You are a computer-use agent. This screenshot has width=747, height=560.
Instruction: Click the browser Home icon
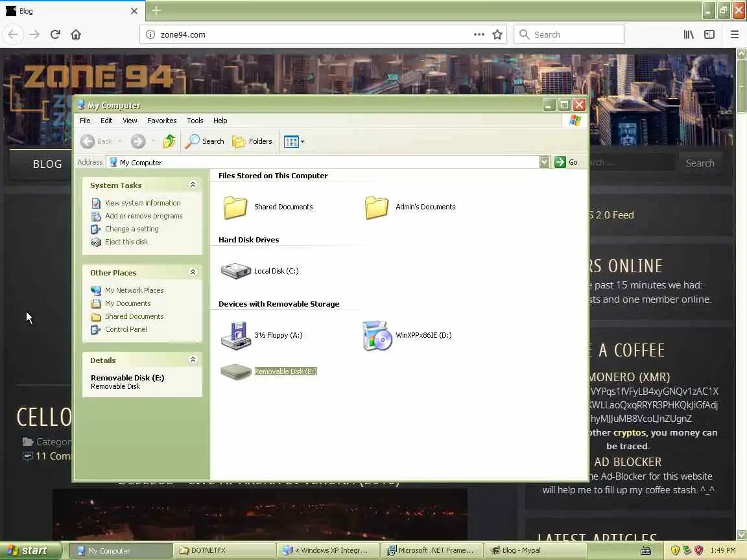(x=76, y=34)
